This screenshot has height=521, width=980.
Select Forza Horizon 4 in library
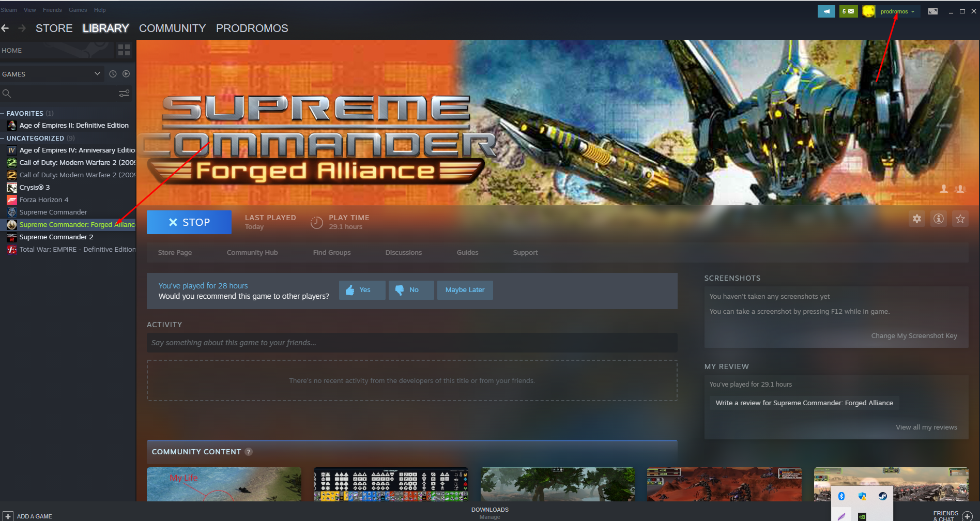click(x=68, y=200)
